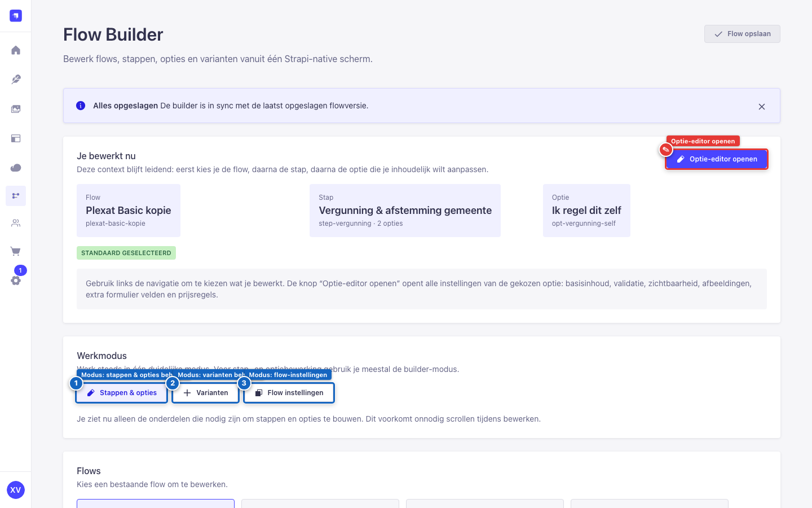The image size is (812, 508).
Task: Click 'opt-vergunning-self' slug text
Action: pyautogui.click(x=584, y=224)
